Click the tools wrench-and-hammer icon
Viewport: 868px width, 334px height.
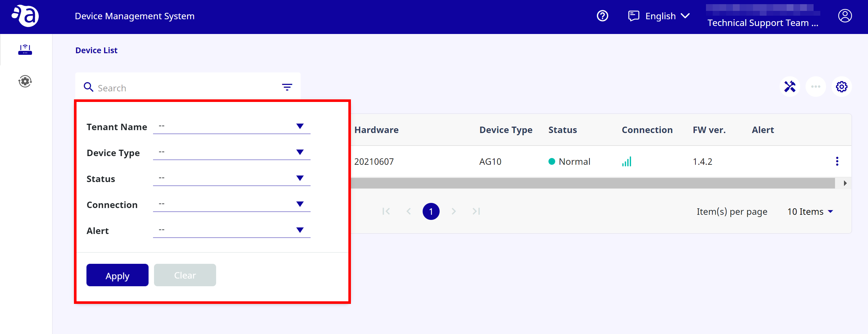pyautogui.click(x=790, y=87)
